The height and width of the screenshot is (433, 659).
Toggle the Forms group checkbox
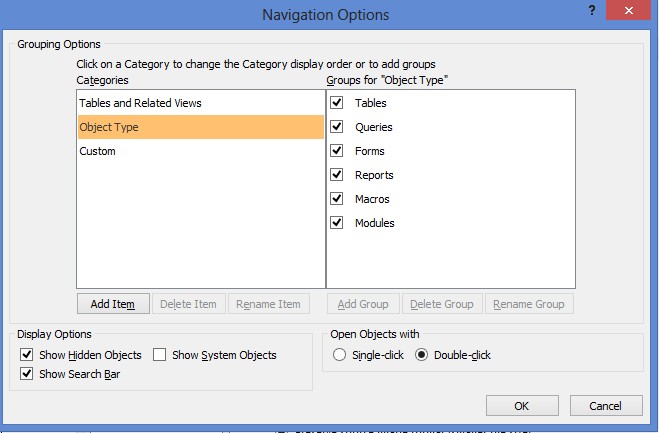(337, 151)
